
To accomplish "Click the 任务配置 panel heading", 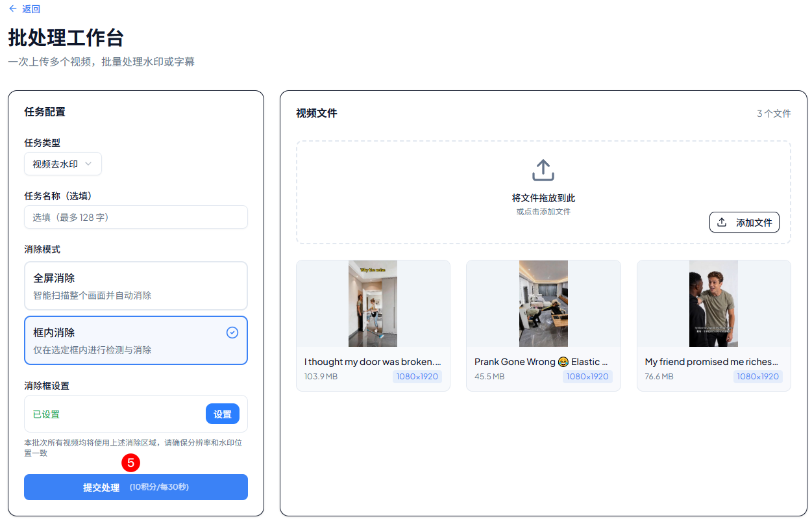I will coord(45,112).
